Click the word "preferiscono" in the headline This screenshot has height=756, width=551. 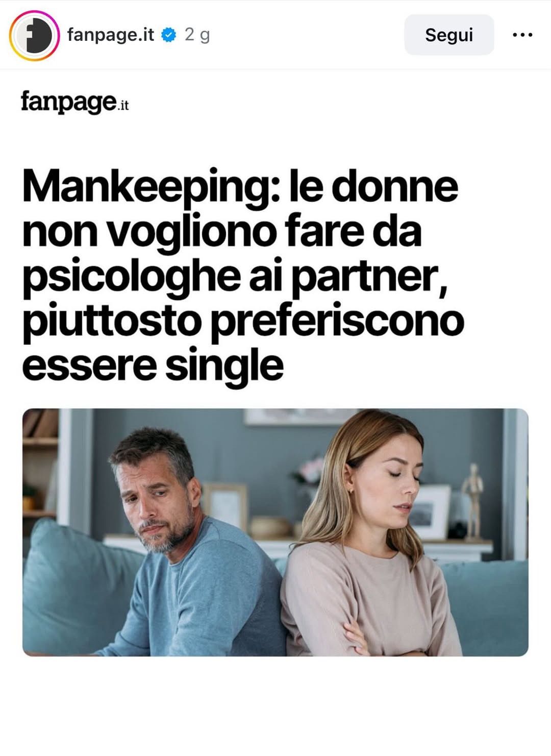click(x=337, y=321)
